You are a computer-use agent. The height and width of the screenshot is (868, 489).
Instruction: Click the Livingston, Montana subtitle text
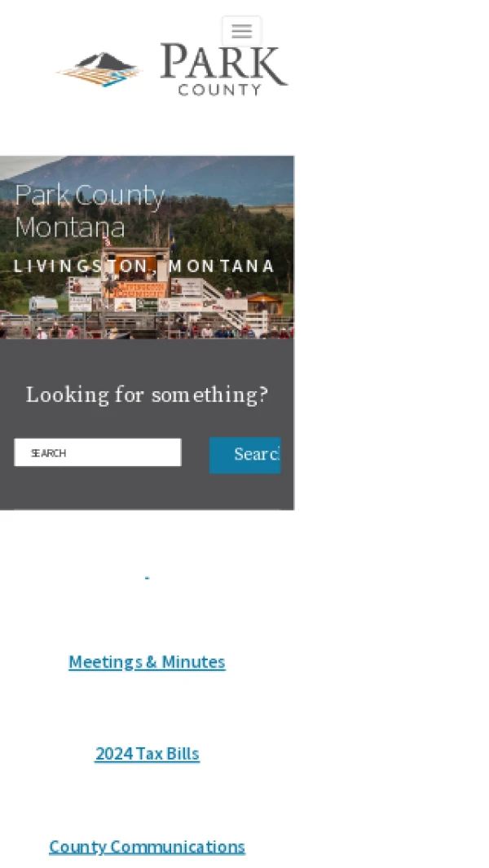click(x=144, y=266)
